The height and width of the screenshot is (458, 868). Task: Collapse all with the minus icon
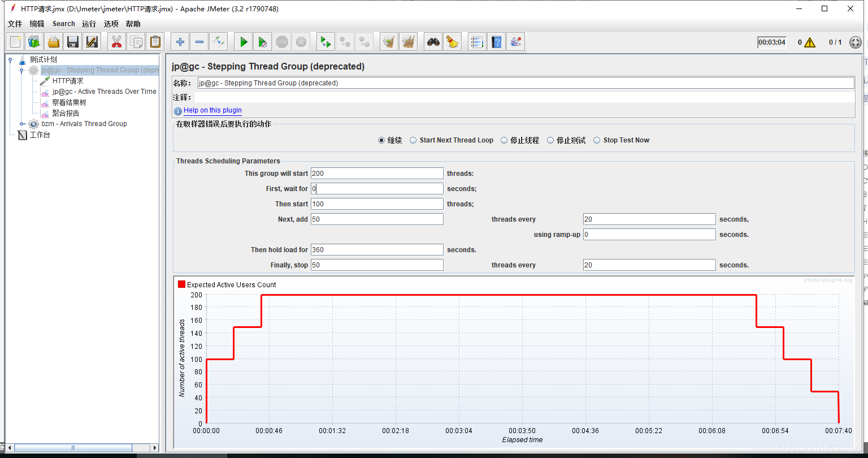click(x=199, y=42)
